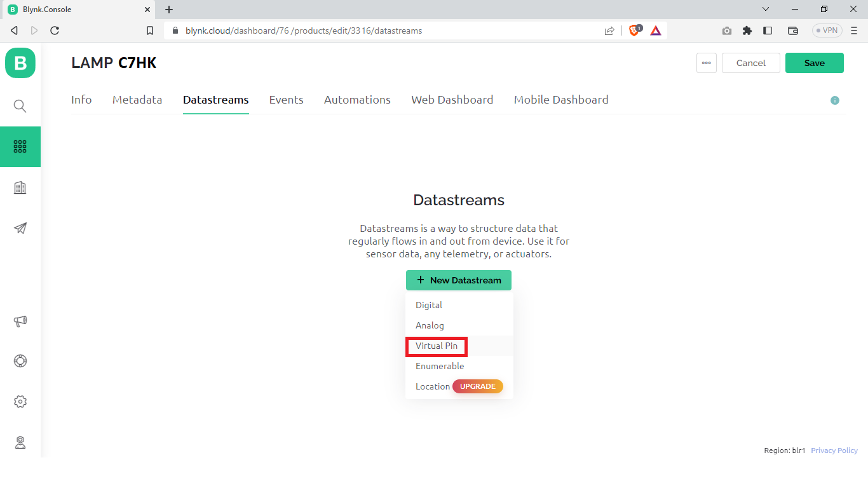This screenshot has height=488, width=868.
Task: Close the Blynk.Console browser tab
Action: coord(147,10)
